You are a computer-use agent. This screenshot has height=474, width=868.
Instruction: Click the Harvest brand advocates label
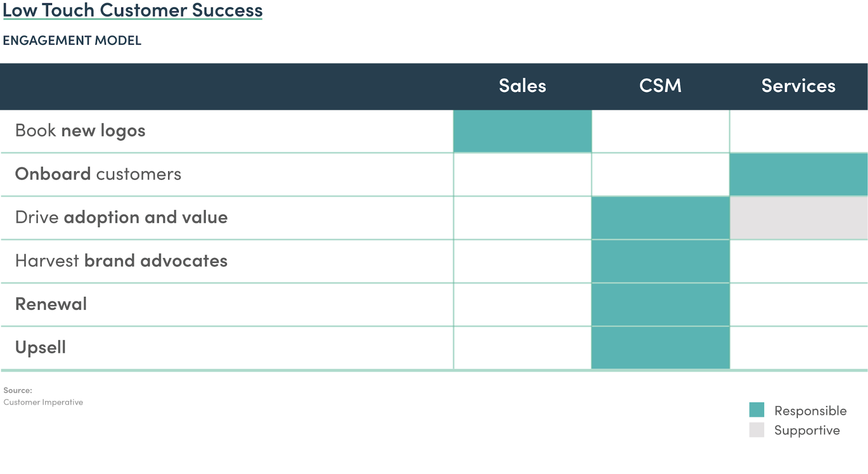(121, 261)
